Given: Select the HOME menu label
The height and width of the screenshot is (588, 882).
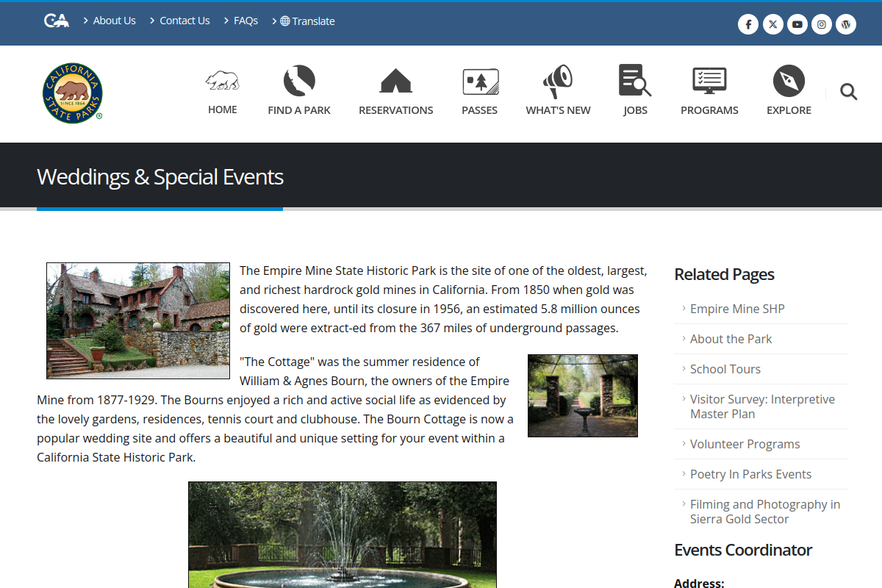Looking at the screenshot, I should (222, 110).
